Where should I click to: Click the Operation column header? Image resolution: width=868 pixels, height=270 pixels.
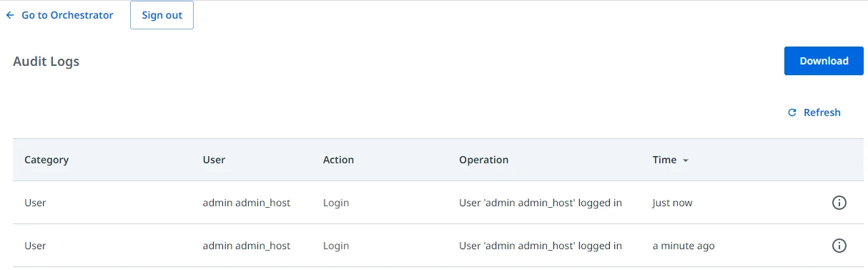(x=483, y=160)
